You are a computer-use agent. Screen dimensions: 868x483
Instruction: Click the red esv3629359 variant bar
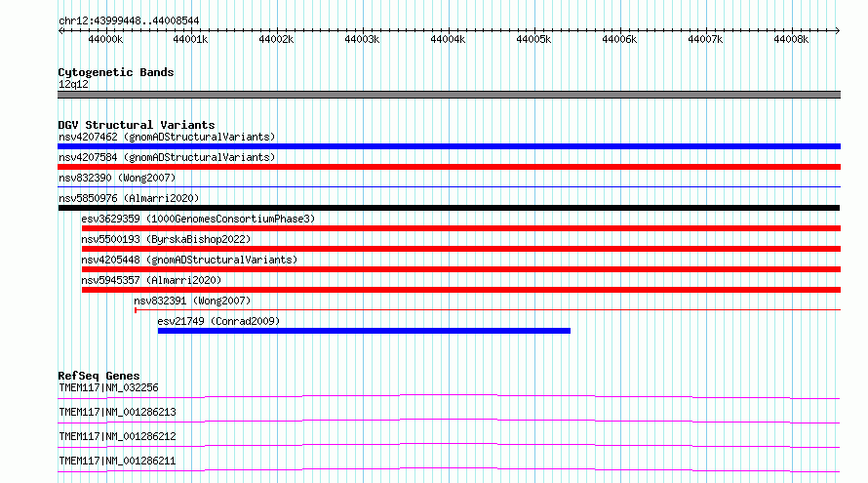(x=461, y=228)
